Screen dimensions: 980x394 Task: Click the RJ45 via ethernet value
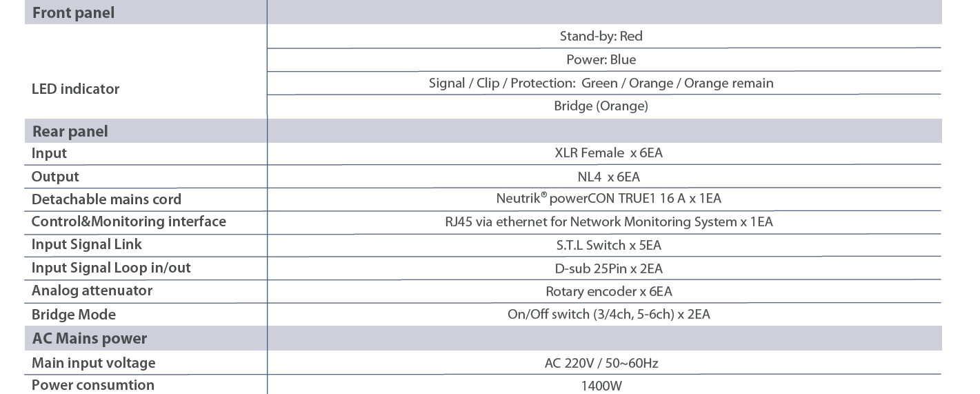[608, 222]
